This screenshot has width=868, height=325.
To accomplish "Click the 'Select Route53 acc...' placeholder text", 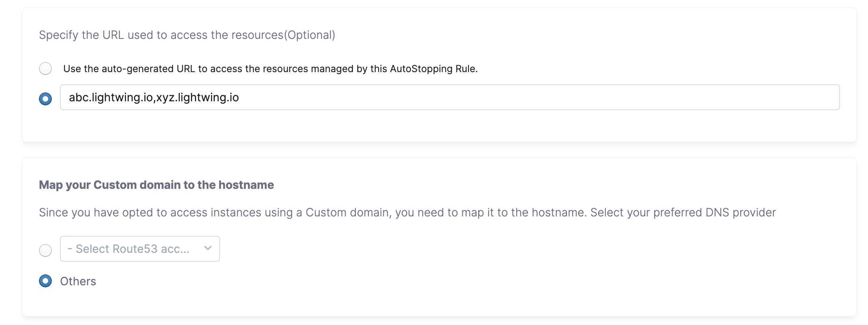I will 128,249.
